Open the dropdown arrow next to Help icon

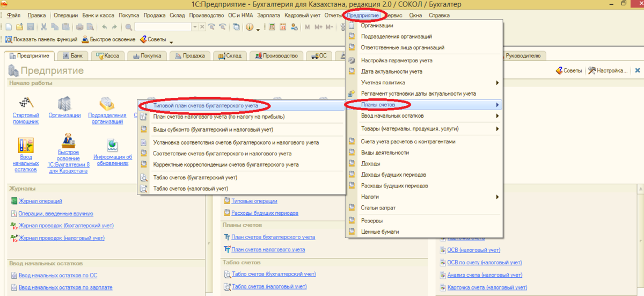pos(258,30)
